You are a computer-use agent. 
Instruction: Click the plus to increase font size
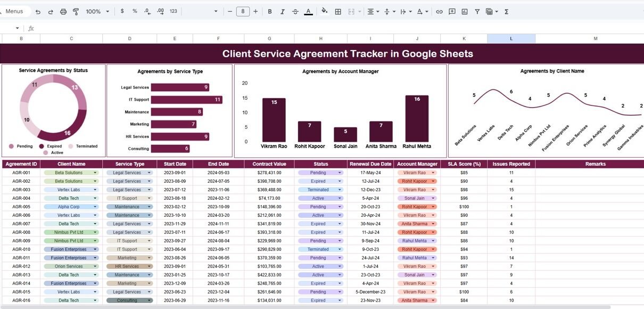256,11
